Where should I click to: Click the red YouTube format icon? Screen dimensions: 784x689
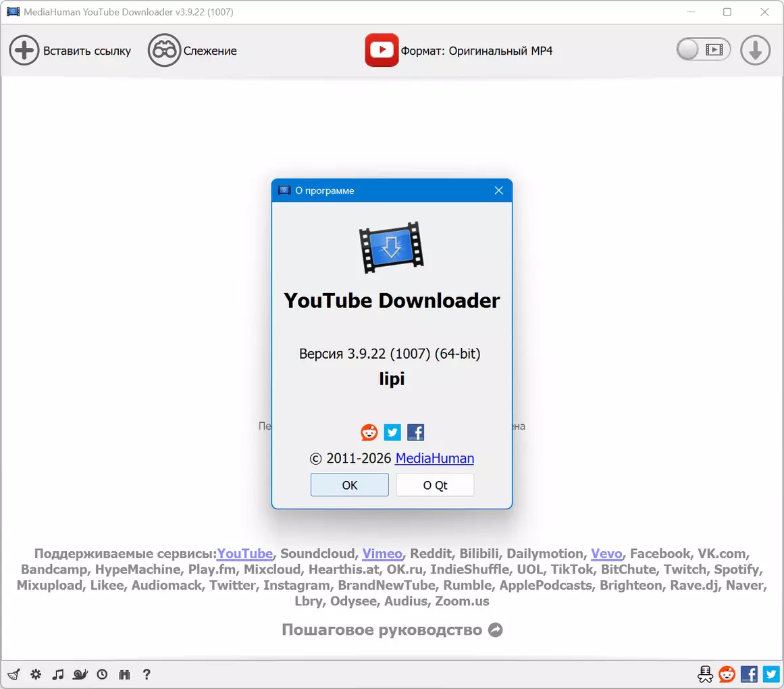pos(382,50)
